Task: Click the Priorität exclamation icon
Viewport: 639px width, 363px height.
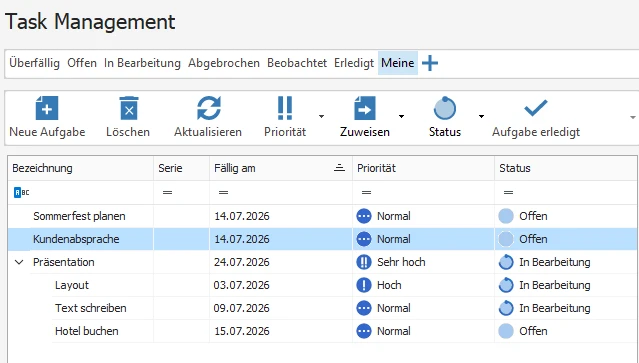Action: pyautogui.click(x=285, y=108)
